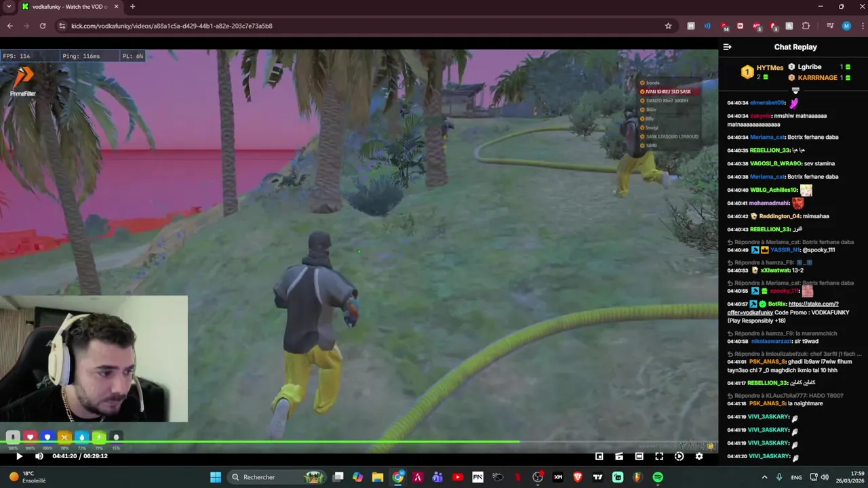This screenshot has width=868, height=488.
Task: Select second-place gifter Lghribe
Action: pos(810,67)
